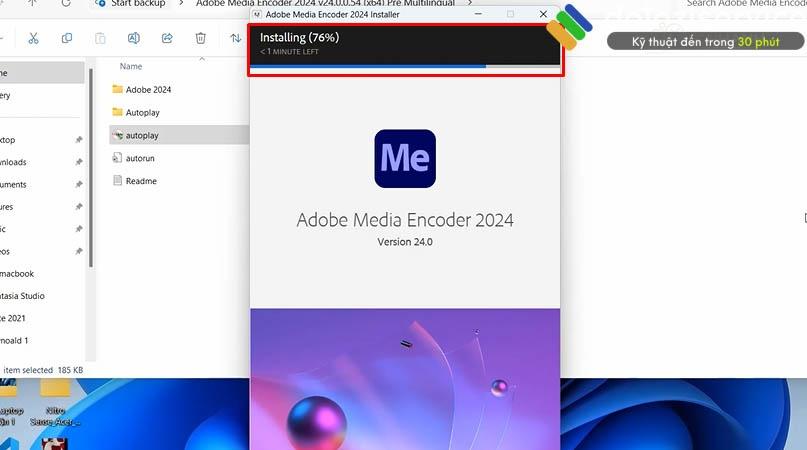Click the Copy icon in Explorer toolbar
Screen dimensions: 807x450
(x=67, y=38)
